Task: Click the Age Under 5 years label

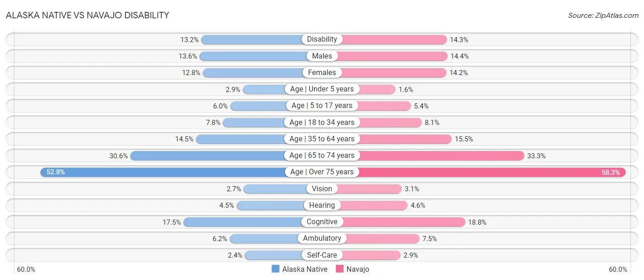Action: click(x=322, y=89)
